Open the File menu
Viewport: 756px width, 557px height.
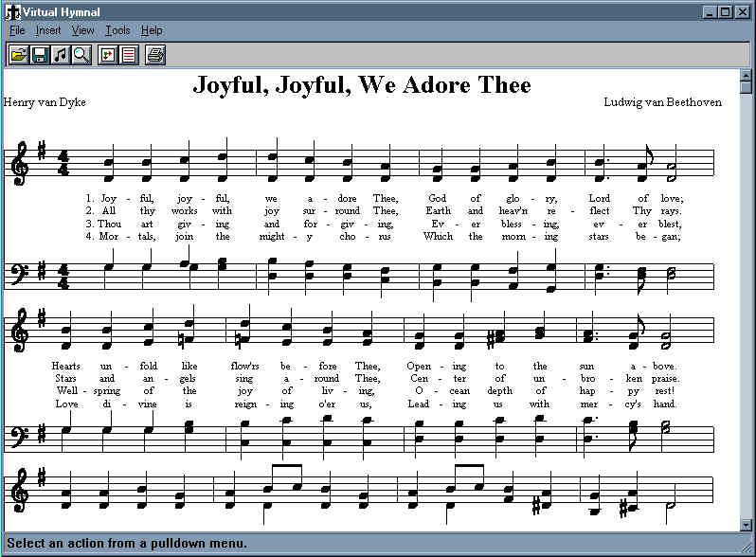tap(17, 30)
